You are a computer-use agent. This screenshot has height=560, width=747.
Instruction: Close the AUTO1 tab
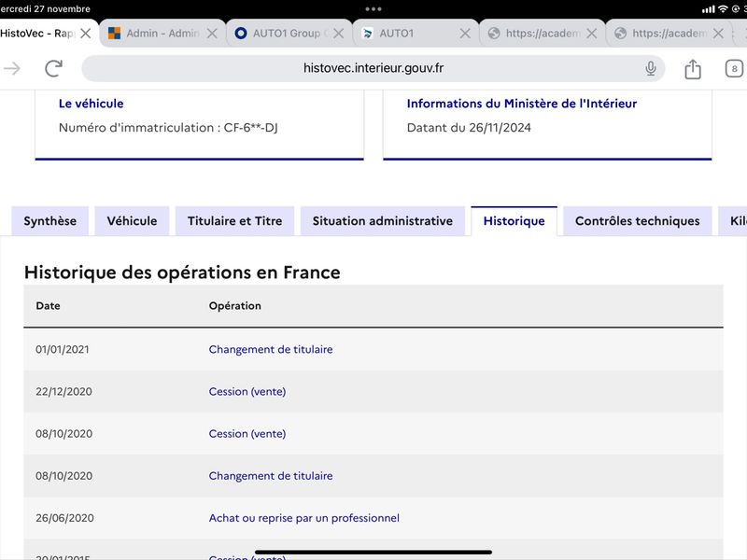click(465, 34)
